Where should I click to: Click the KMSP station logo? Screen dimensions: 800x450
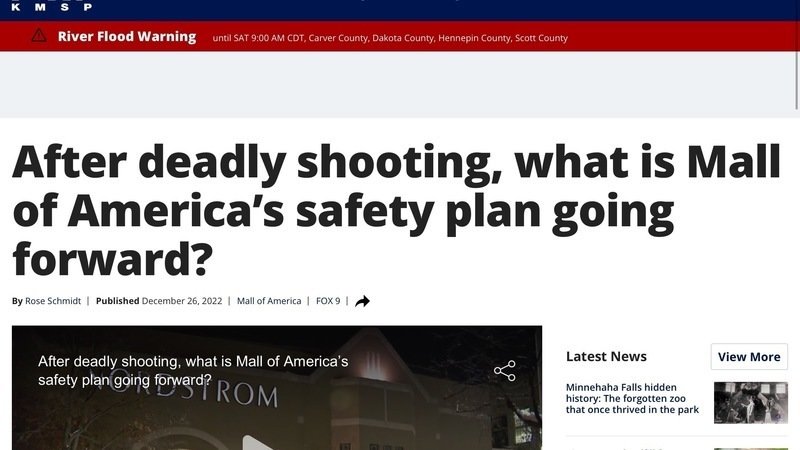point(50,6)
